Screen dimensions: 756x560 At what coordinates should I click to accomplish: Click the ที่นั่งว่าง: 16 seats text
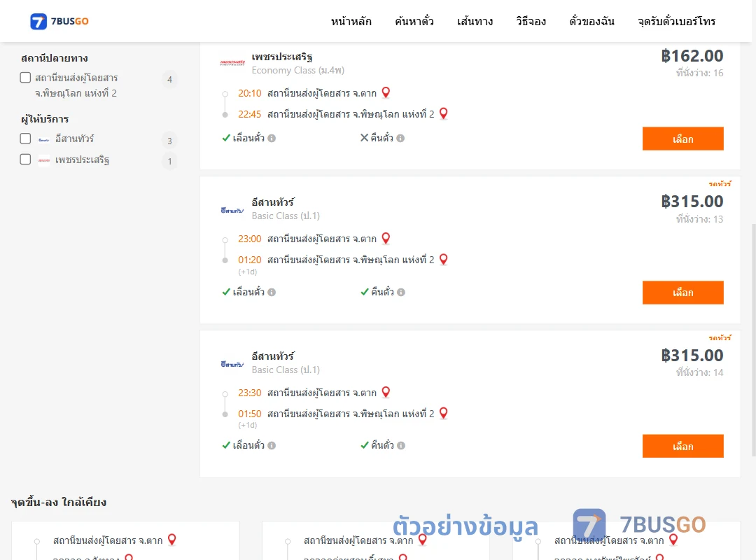tap(699, 73)
